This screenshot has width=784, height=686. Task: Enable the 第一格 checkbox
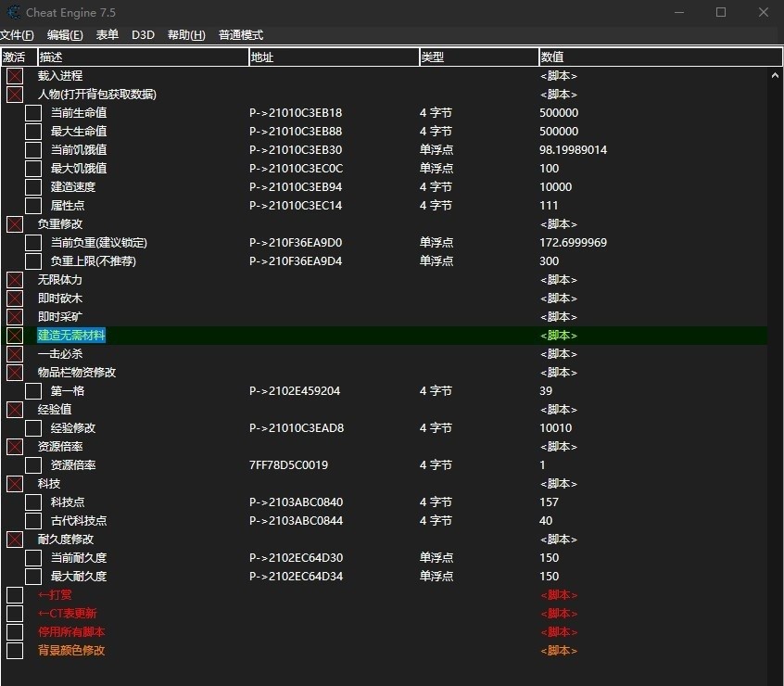[32, 390]
